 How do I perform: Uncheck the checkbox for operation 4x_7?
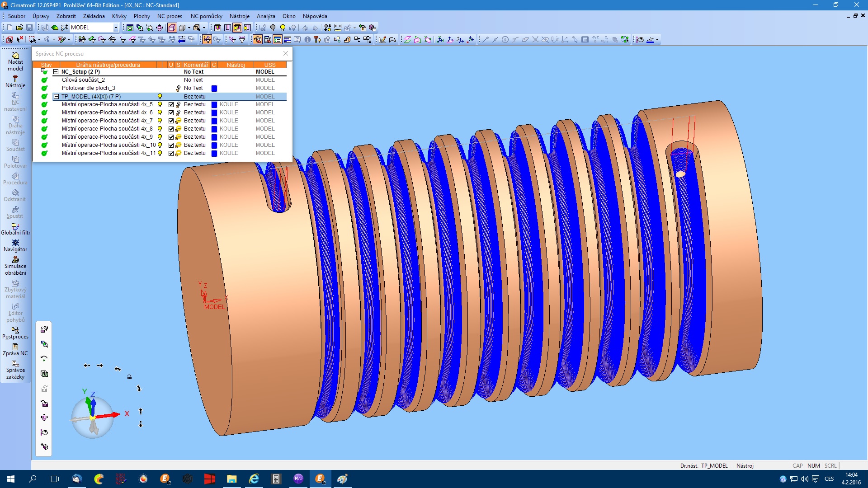click(x=171, y=121)
